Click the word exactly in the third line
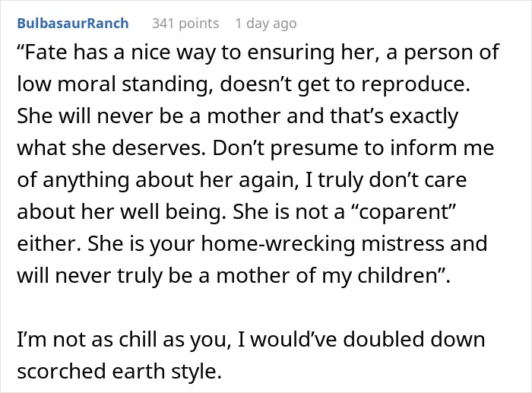This screenshot has height=393, width=532. pos(423,117)
